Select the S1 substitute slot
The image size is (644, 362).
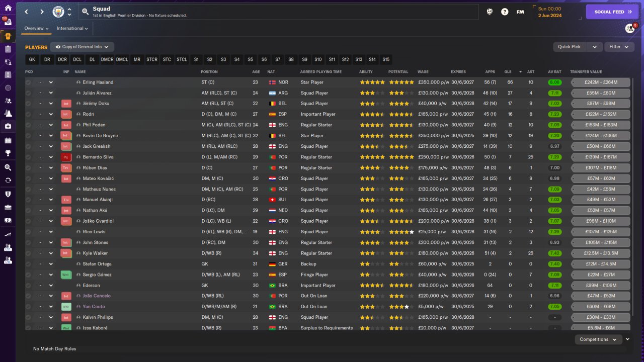tap(196, 59)
